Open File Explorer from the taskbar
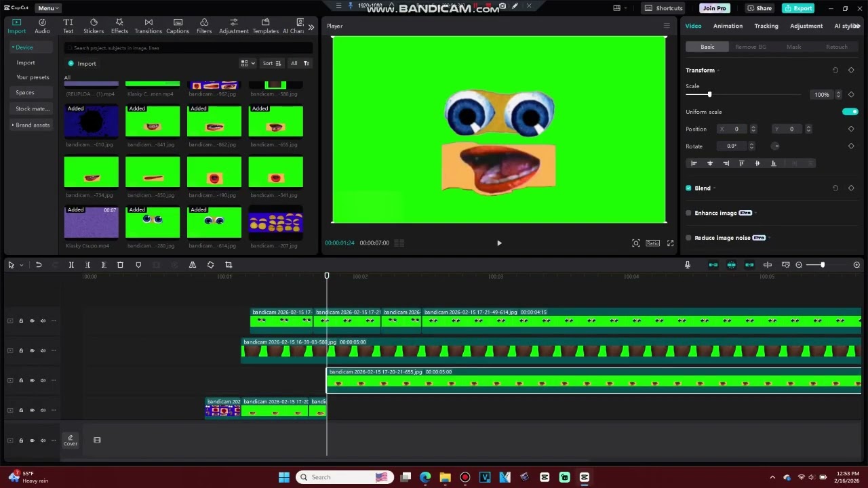The width and height of the screenshot is (868, 488). (445, 477)
